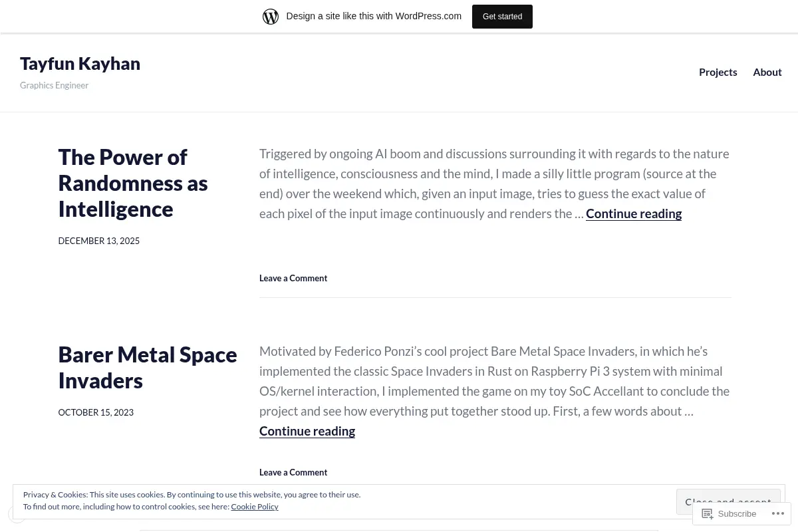Click Continue reading for the Space Invaders post
798x532 pixels.
pyautogui.click(x=307, y=431)
